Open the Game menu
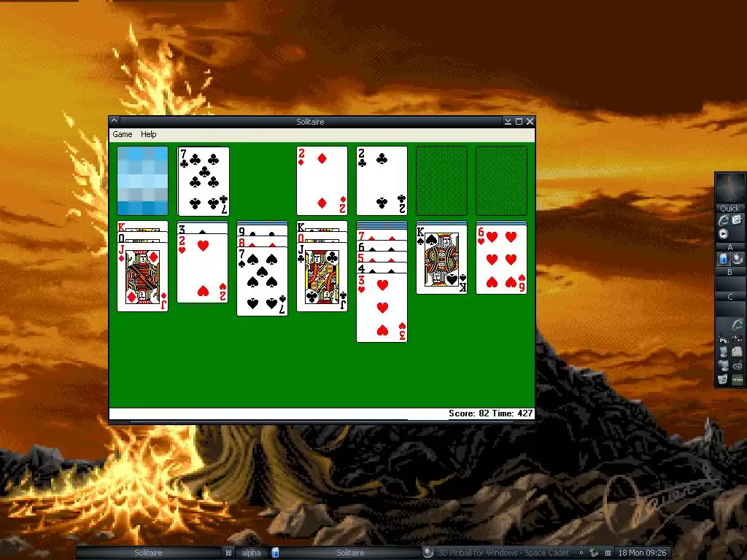Viewport: 747px width, 560px height. point(123,135)
